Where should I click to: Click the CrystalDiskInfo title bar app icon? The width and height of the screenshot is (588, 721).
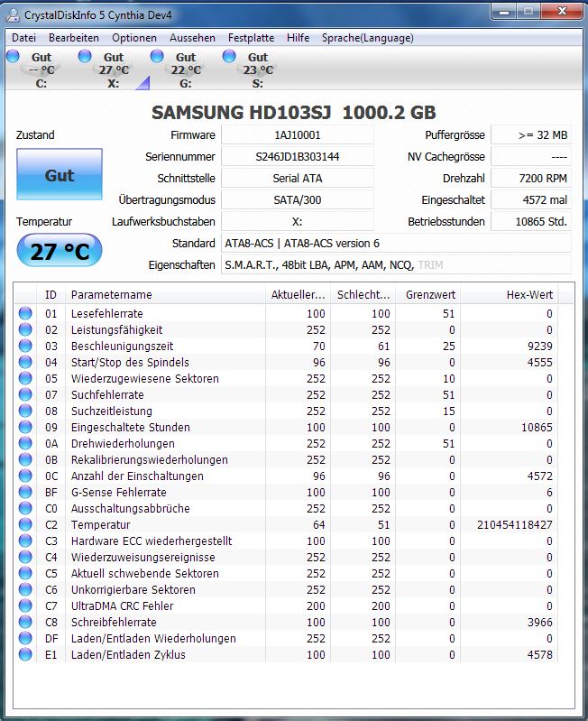[x=13, y=15]
